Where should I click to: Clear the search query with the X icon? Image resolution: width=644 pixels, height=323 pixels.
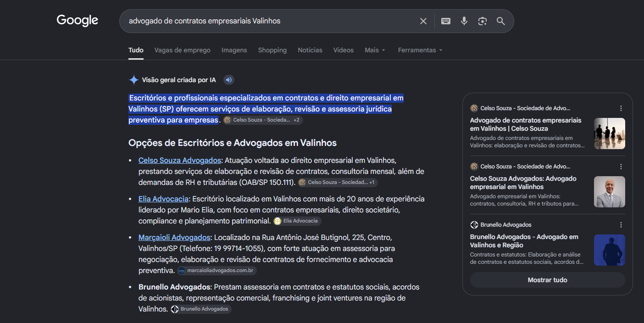(423, 21)
